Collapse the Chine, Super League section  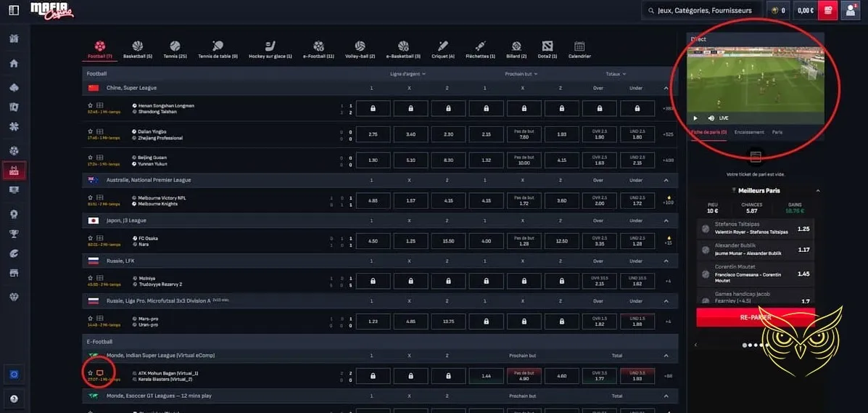[666, 88]
